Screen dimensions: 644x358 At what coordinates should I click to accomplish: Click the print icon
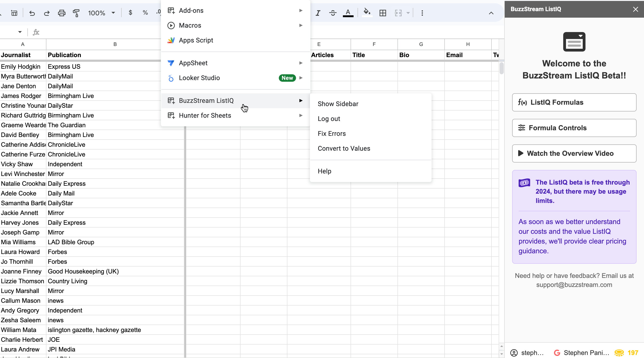point(62,13)
